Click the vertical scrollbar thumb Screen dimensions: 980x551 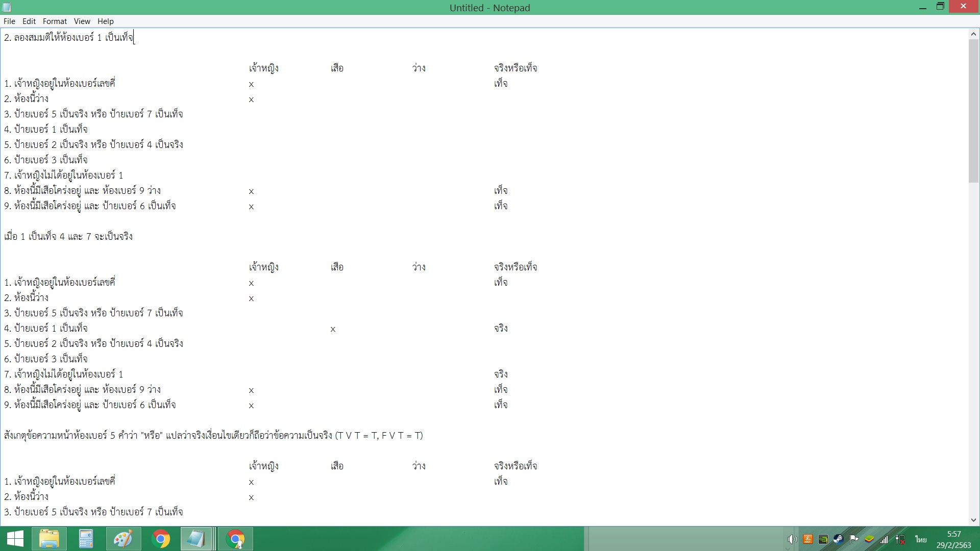[x=973, y=110]
